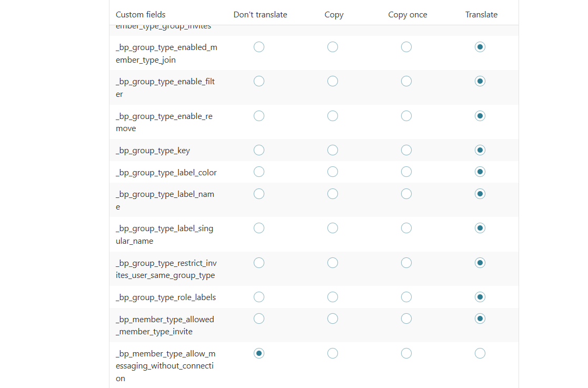Set _bp_group_type_label_singular_name to Don't translate
The image size is (588, 388).
259,228
